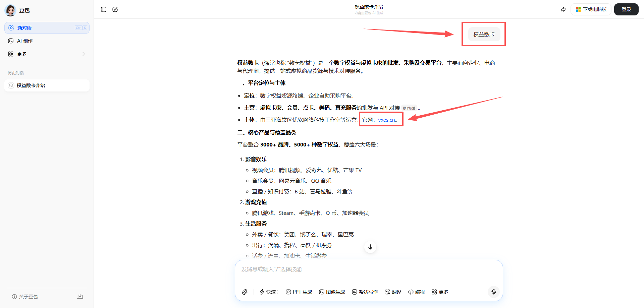Select the 帮我写作 writing tool
Screen dimensions: 644x308
[x=365, y=292]
